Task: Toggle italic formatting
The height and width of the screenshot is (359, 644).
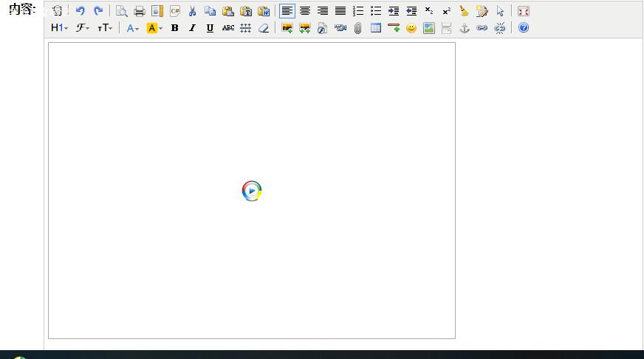Action: pyautogui.click(x=192, y=28)
